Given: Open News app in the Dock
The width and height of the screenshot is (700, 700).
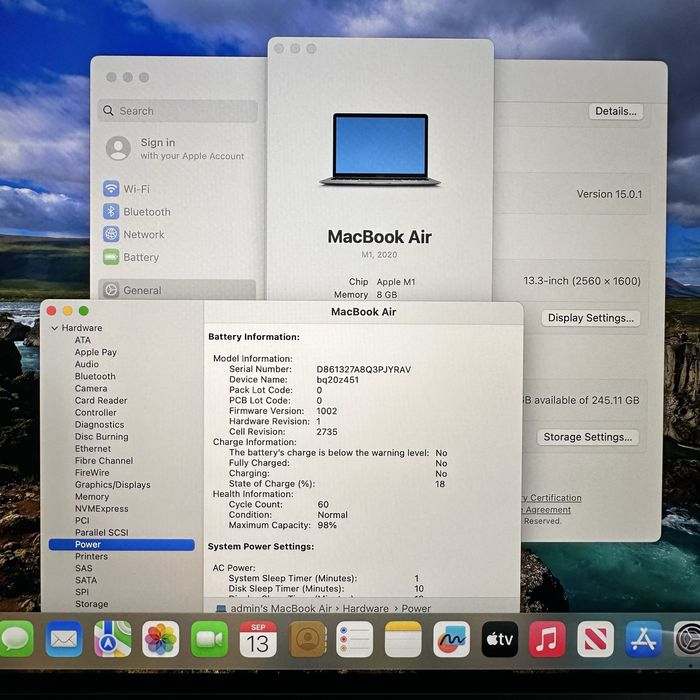Looking at the screenshot, I should [596, 639].
